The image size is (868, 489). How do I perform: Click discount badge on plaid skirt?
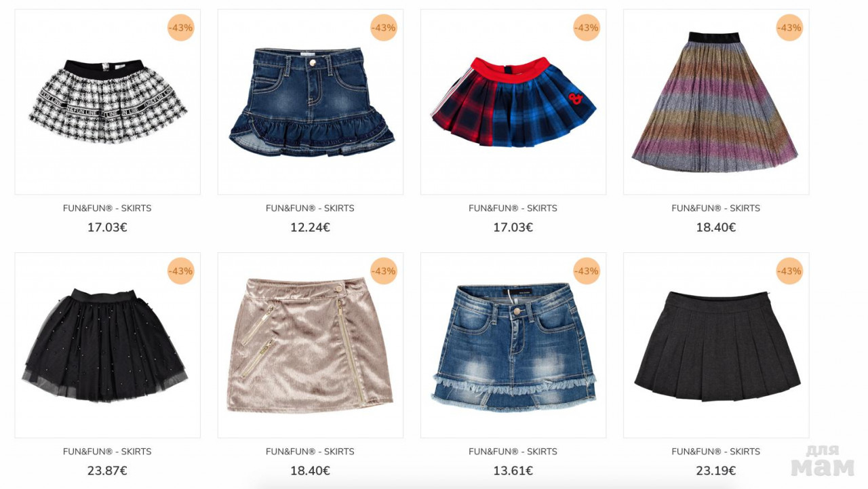click(587, 28)
